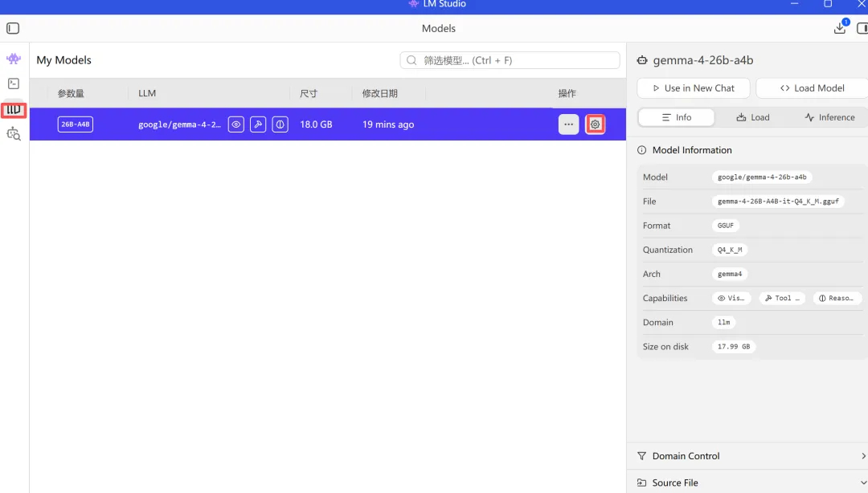Screen dimensions: 868x493
Task: Click the Domain Control filter icon
Action: click(x=641, y=456)
